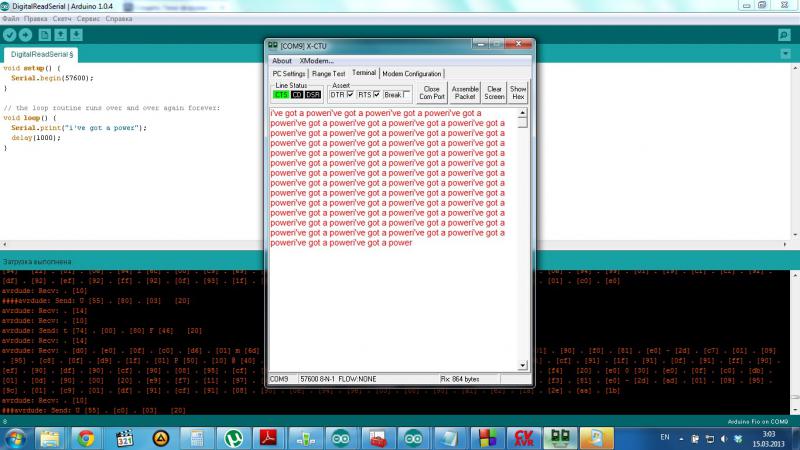Click the Arduino Upload arrow icon
Image resolution: width=800 pixels, height=450 pixels.
tap(26, 35)
